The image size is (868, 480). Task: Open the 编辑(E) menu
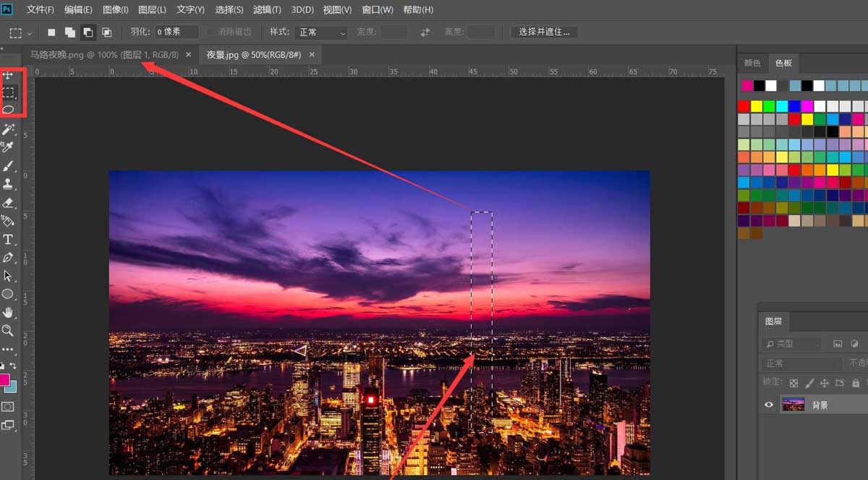point(78,9)
